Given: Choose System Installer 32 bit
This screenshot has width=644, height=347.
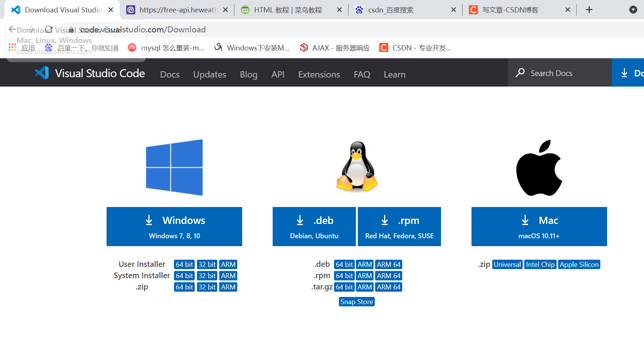Looking at the screenshot, I should [207, 276].
